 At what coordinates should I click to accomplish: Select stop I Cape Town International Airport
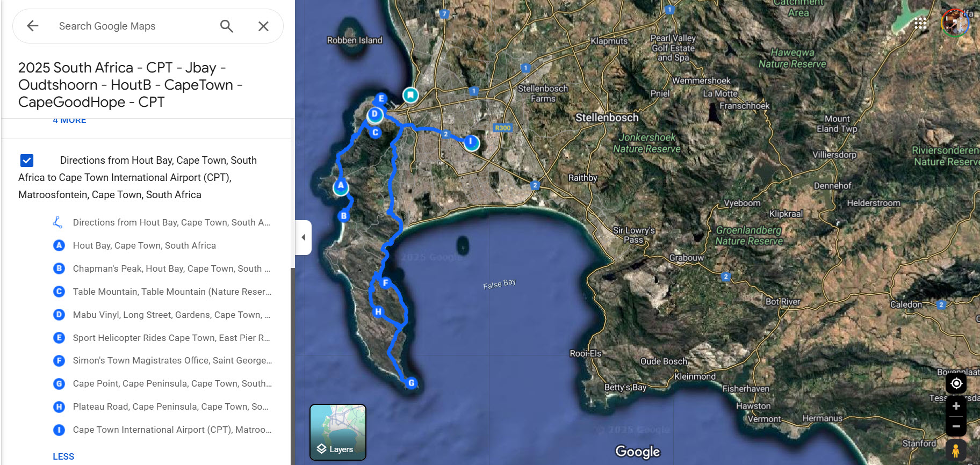(x=161, y=430)
